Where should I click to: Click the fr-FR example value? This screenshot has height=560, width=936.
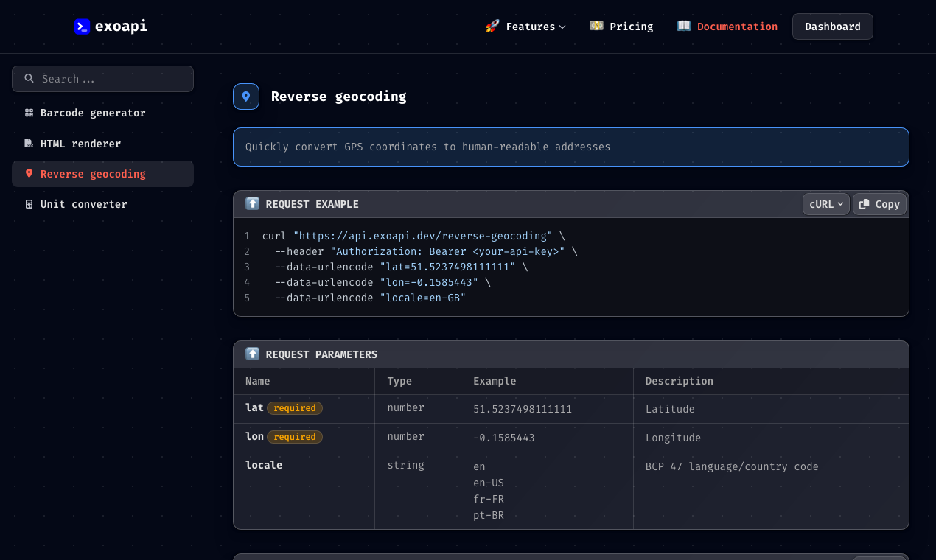489,499
